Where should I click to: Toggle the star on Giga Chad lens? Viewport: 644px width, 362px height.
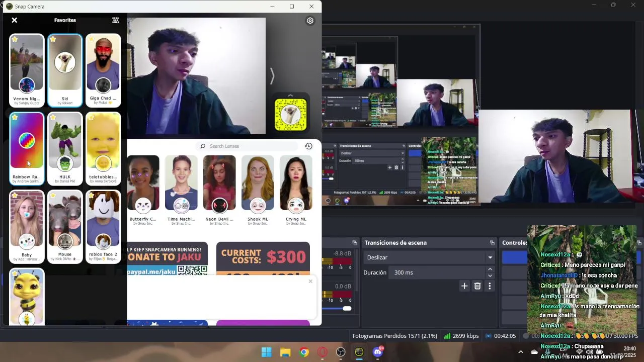coord(91,39)
